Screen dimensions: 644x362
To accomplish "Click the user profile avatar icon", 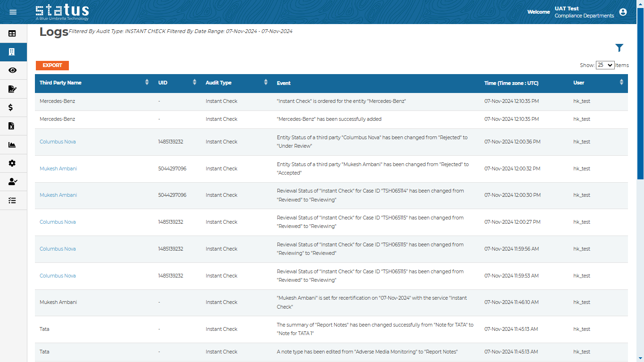I will [623, 12].
